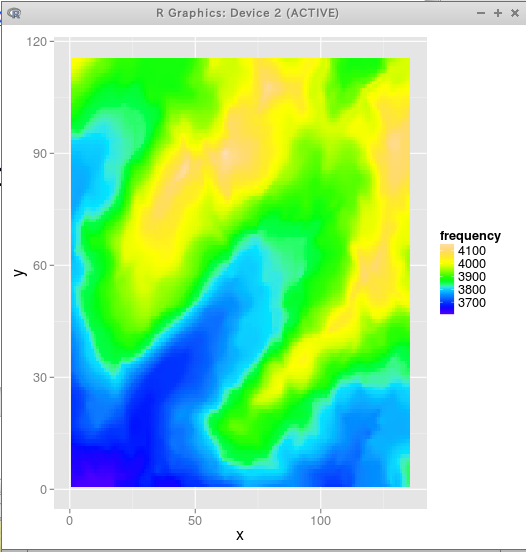Click the frequency legend color bar
This screenshot has width=526, height=552.
pos(447,279)
